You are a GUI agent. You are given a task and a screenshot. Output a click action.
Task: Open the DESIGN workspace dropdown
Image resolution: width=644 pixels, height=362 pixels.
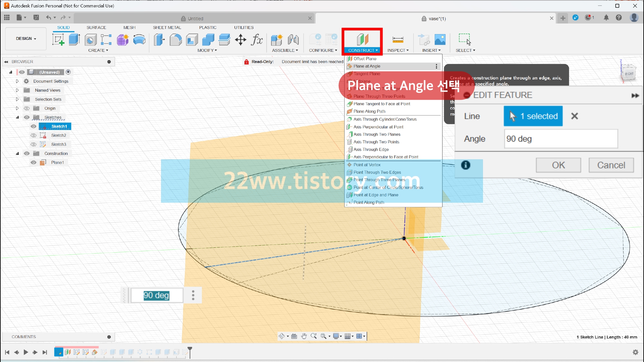point(26,39)
